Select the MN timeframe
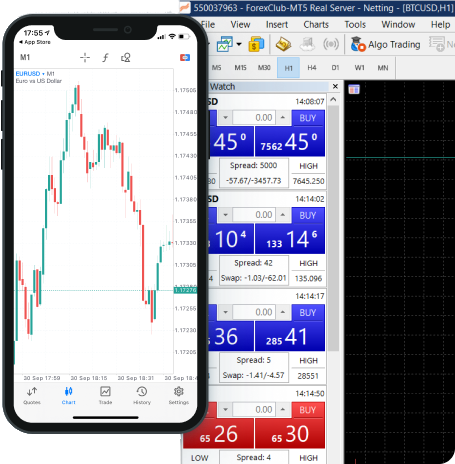 383,68
